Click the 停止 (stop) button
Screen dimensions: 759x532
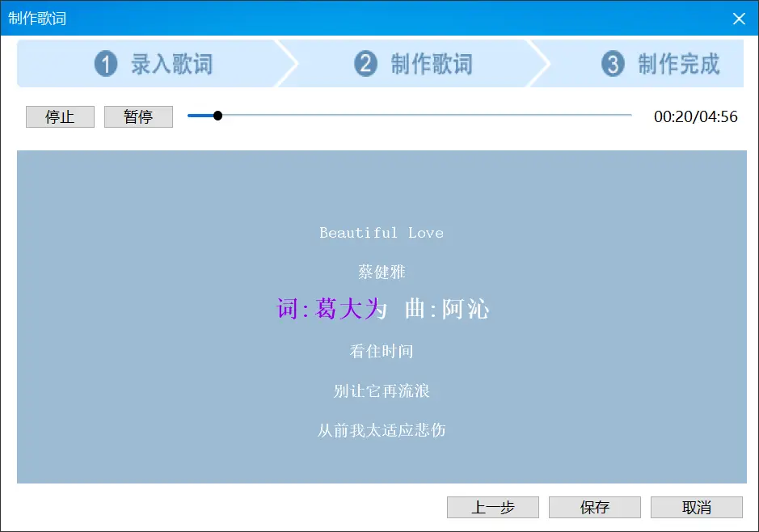pyautogui.click(x=60, y=116)
